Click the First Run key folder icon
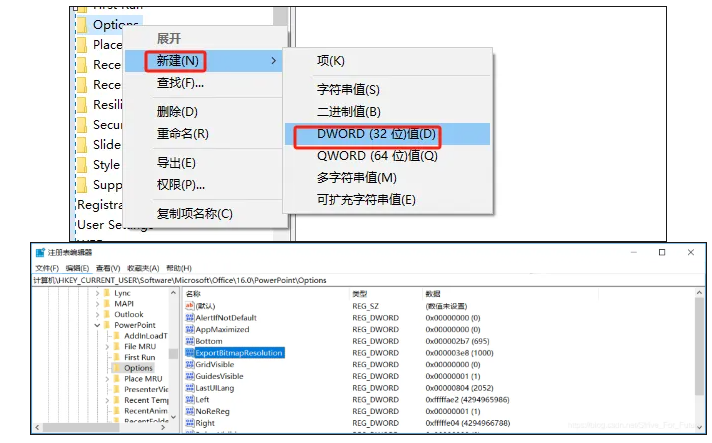 117,357
